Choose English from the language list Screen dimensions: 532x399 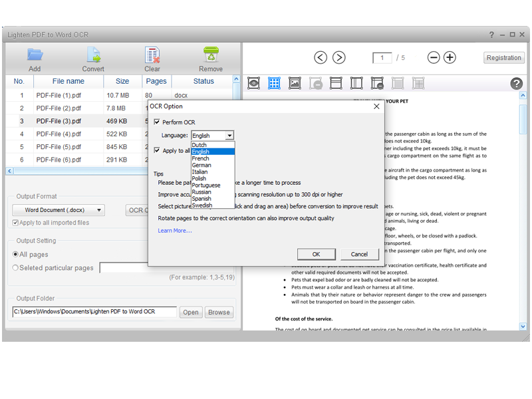tap(213, 152)
